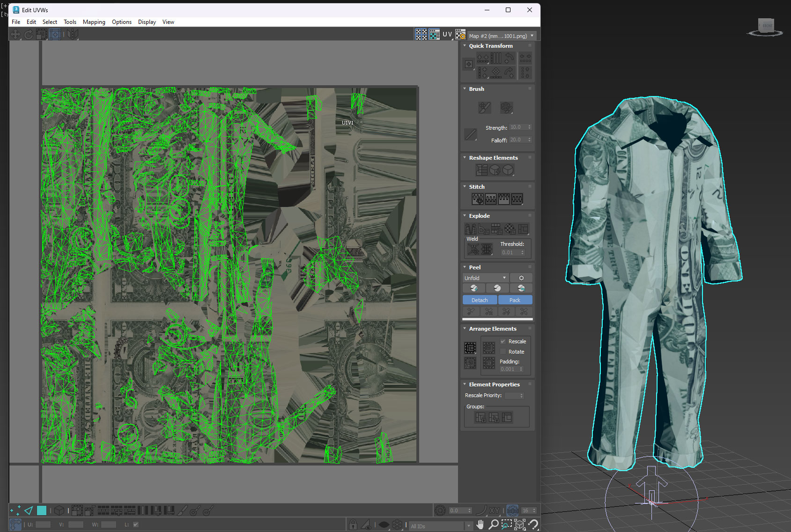The height and width of the screenshot is (532, 791).
Task: Click the Relax icon in Reshape Elements
Action: 508,170
